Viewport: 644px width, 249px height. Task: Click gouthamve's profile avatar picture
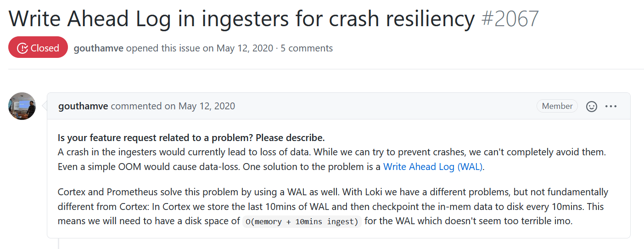(x=22, y=106)
